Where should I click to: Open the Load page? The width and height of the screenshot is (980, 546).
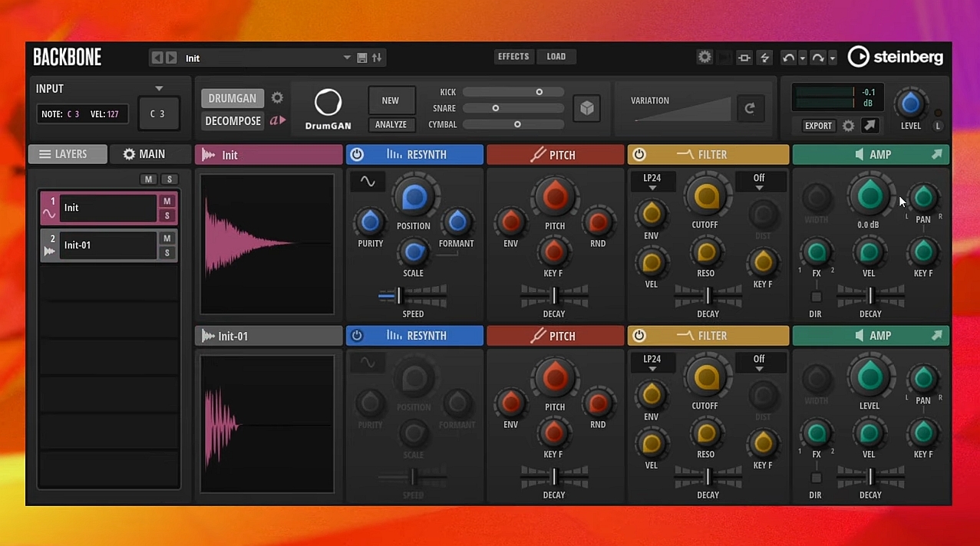point(556,57)
